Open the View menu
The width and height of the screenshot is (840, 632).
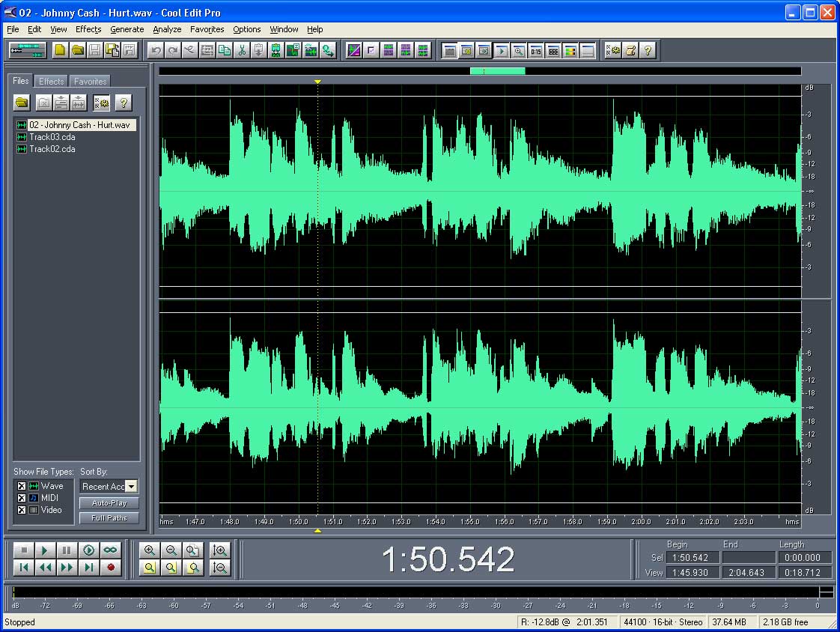(58, 29)
